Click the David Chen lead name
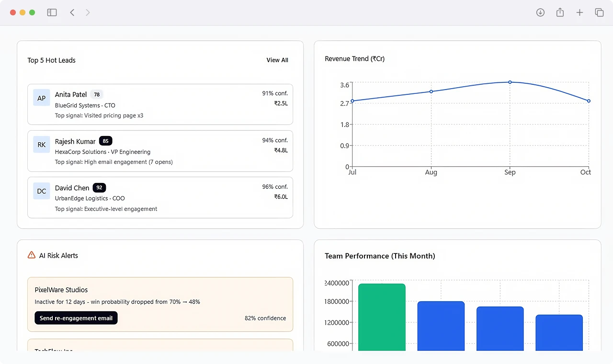This screenshot has height=364, width=613. tap(72, 188)
